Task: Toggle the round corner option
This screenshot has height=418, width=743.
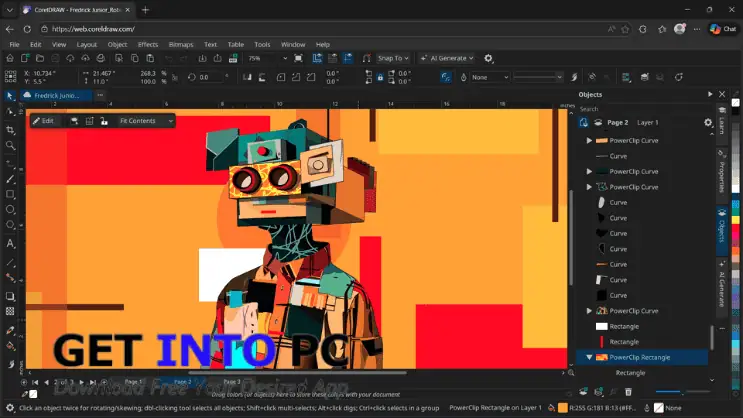Action: click(281, 77)
